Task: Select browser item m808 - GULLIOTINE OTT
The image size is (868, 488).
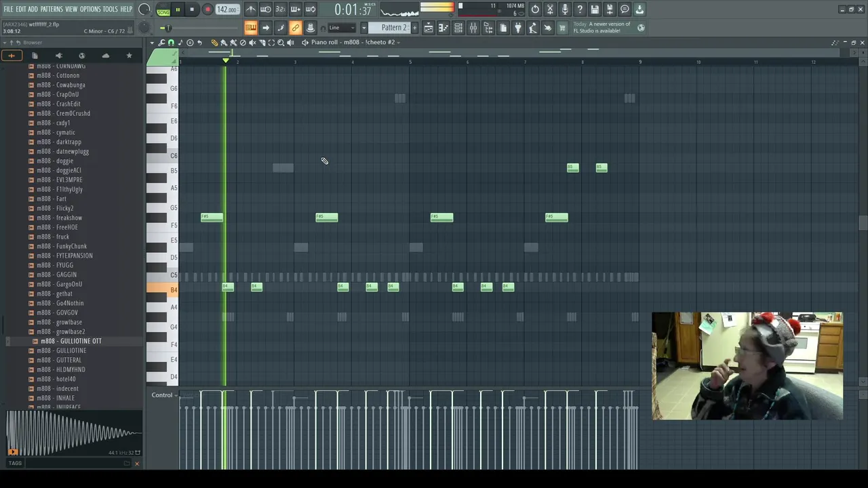Action: (71, 341)
